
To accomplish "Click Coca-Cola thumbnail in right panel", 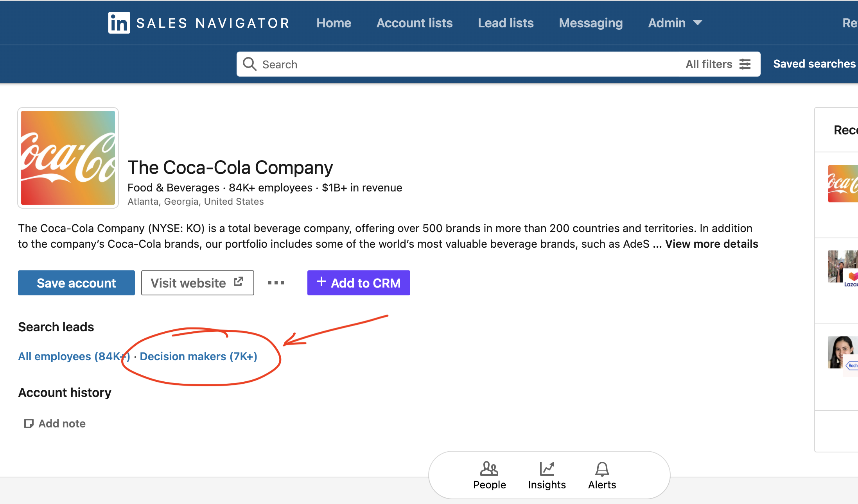I will [x=843, y=184].
